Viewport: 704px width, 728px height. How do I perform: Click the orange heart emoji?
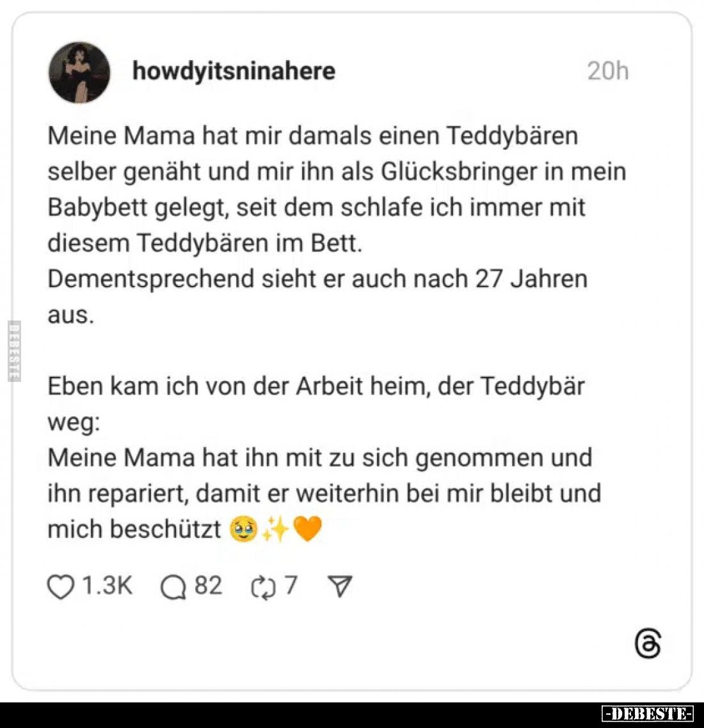coord(307,530)
